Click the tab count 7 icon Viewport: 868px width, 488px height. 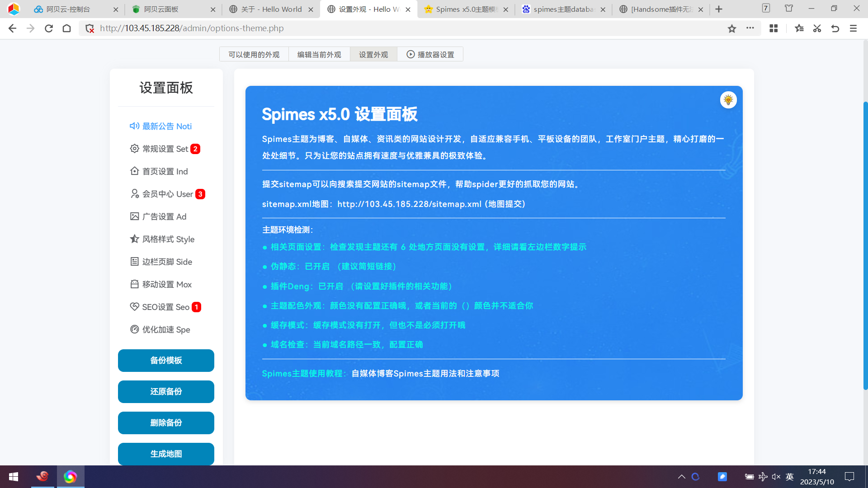coord(766,8)
